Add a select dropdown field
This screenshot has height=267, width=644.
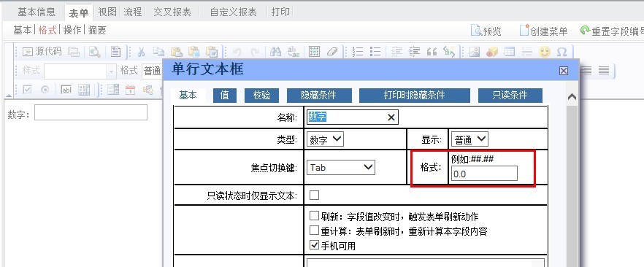[113, 90]
